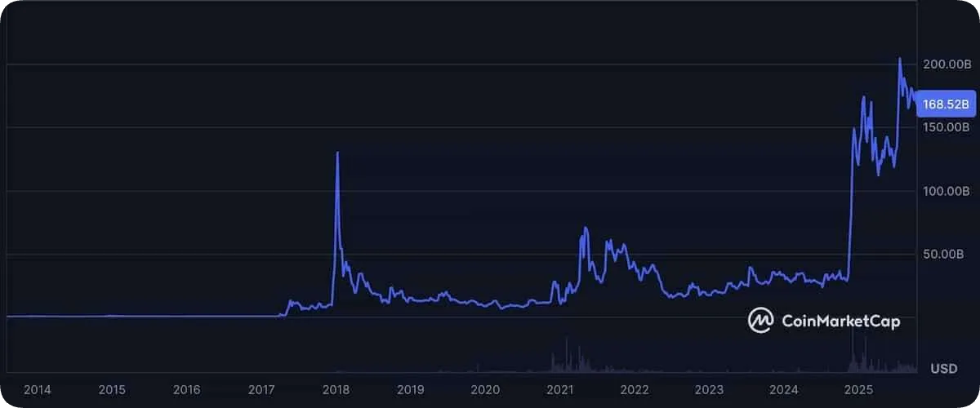The width and height of the screenshot is (980, 408).
Task: Click the 200.00B axis label
Action: point(947,64)
